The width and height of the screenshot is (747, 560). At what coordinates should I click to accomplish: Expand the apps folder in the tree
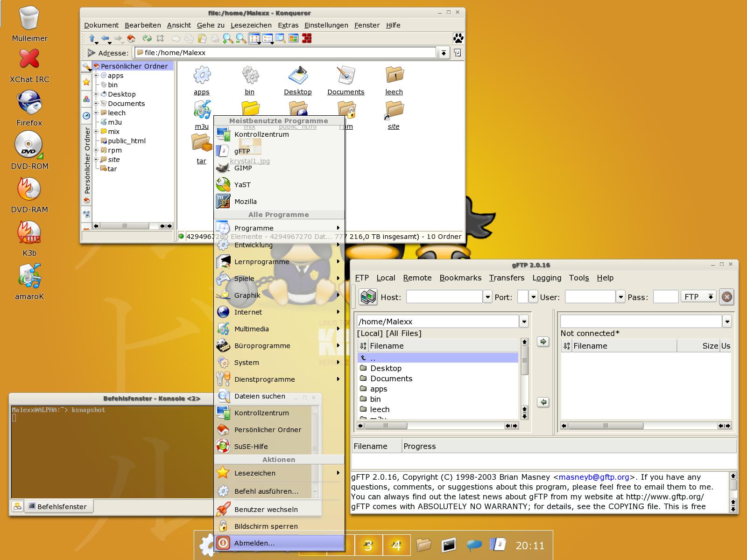click(97, 76)
